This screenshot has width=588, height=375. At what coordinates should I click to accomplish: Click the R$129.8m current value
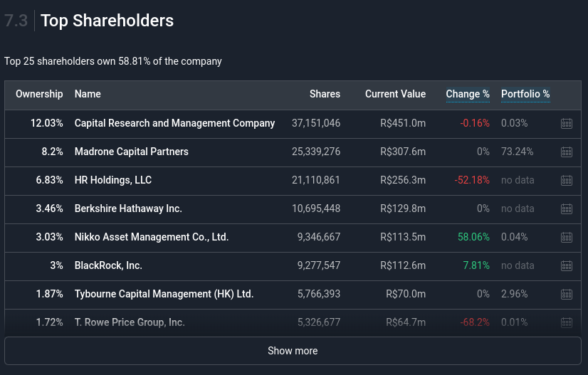click(403, 208)
